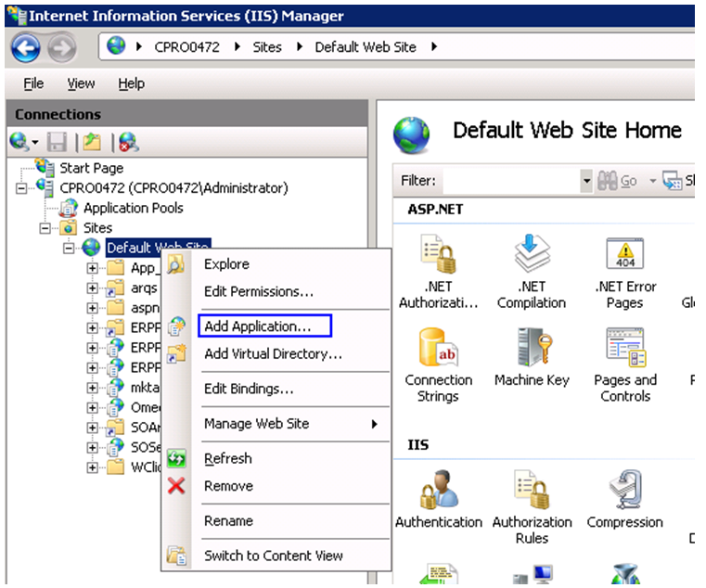Open the Authentication feature icon
The image size is (706, 588).
[x=438, y=490]
